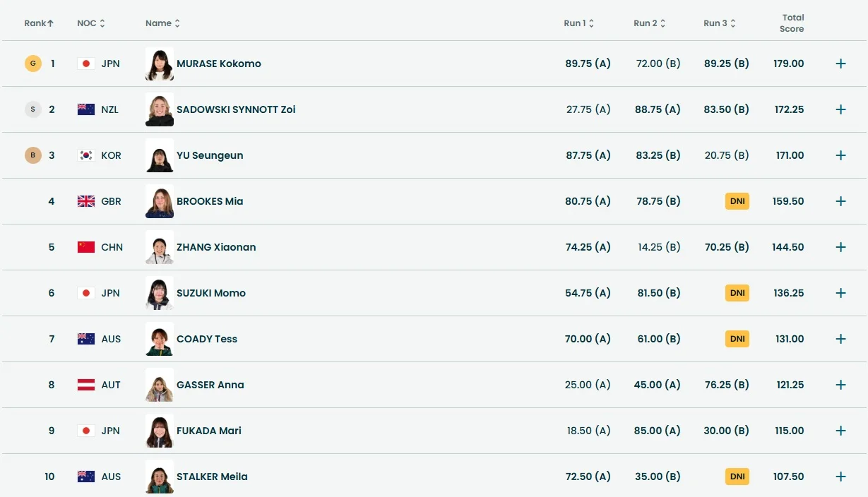Viewport: 868px width, 497px height.
Task: Sort results by NOC column
Action: tap(90, 23)
